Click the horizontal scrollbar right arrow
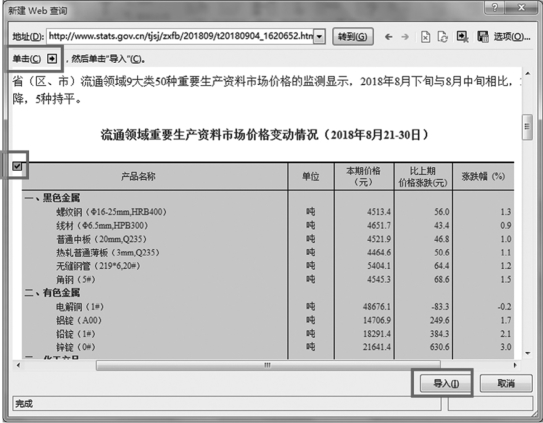This screenshot has width=543, height=423. click(x=515, y=365)
